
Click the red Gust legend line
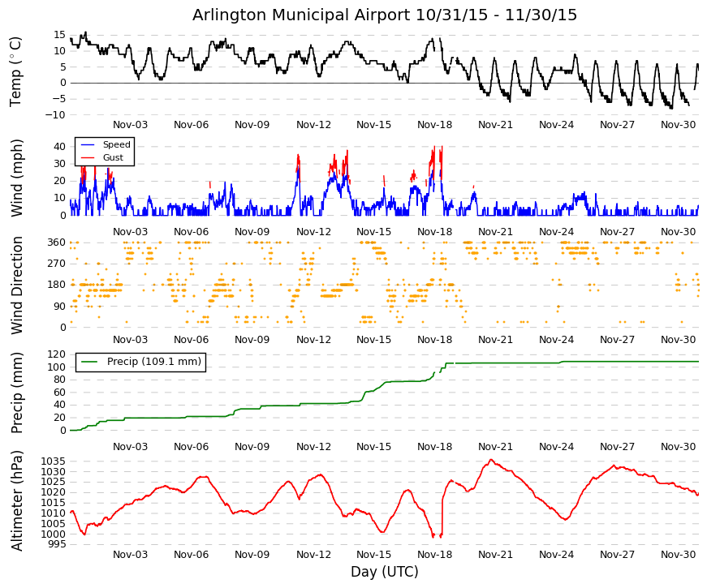88,157
